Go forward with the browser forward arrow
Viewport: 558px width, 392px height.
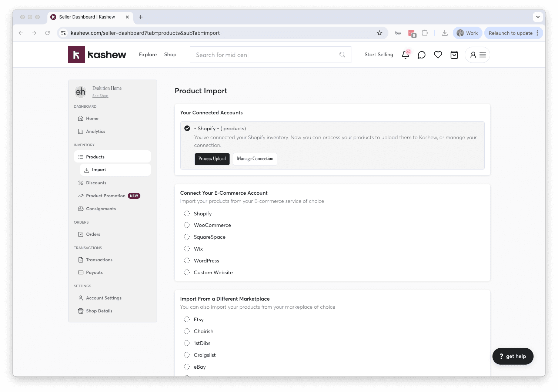click(34, 33)
